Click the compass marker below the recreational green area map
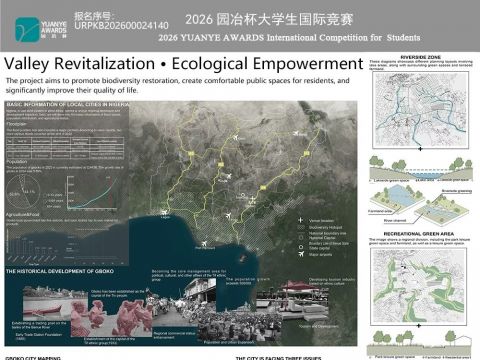 tap(419, 326)
